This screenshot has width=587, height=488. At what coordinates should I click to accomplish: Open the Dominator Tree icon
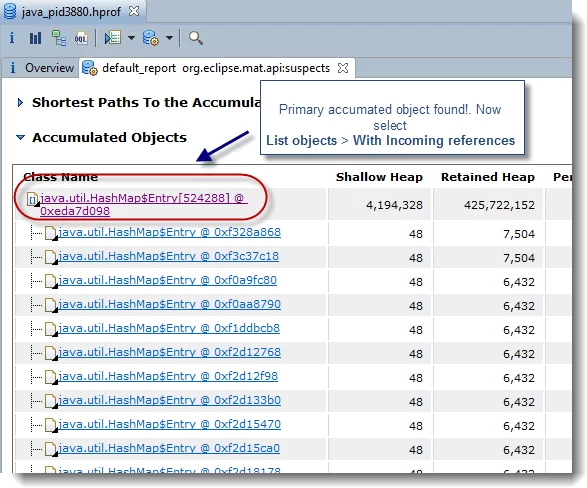[59, 38]
